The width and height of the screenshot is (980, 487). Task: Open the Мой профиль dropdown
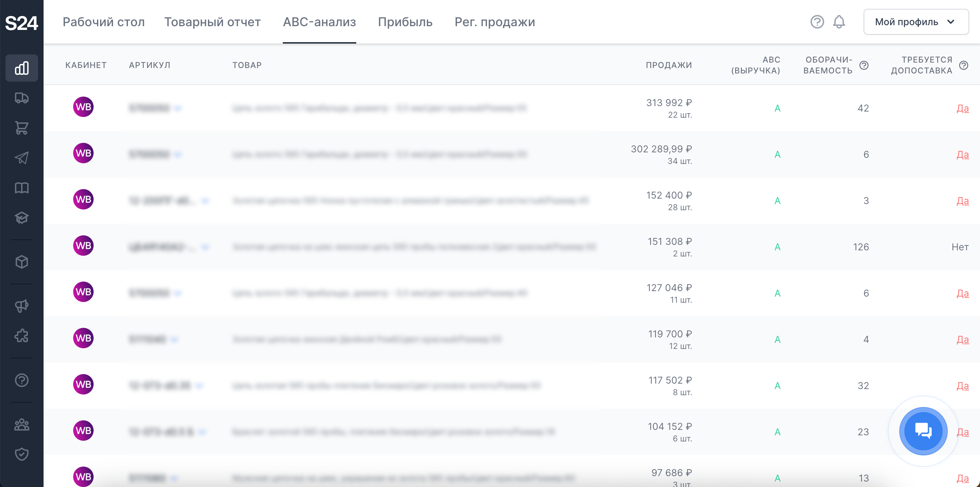click(x=916, y=22)
